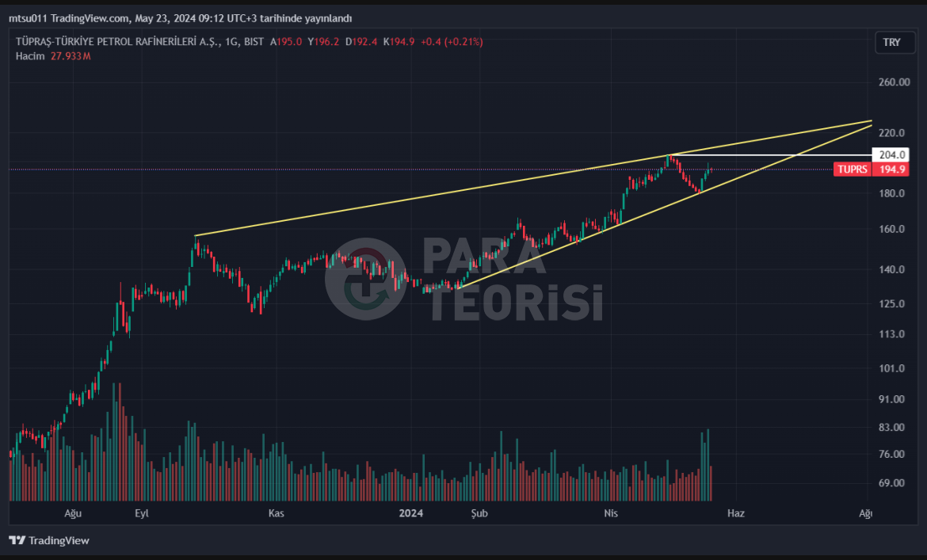Click the white 204.0 horizontal resistance line
This screenshot has width=927, height=560.
(769, 154)
